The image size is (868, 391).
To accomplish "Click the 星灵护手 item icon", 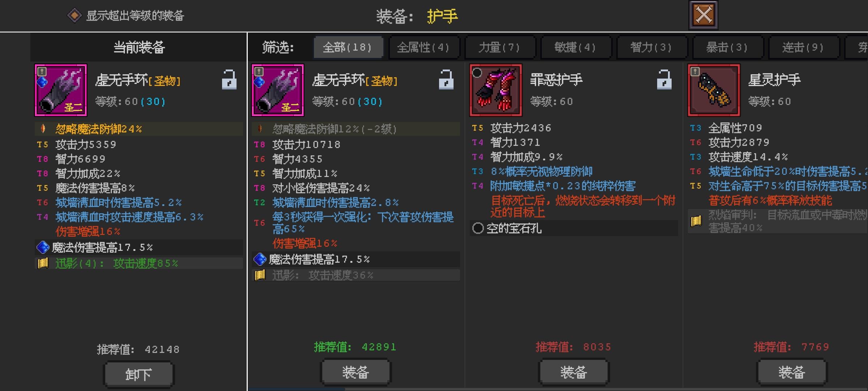I will coord(714,90).
